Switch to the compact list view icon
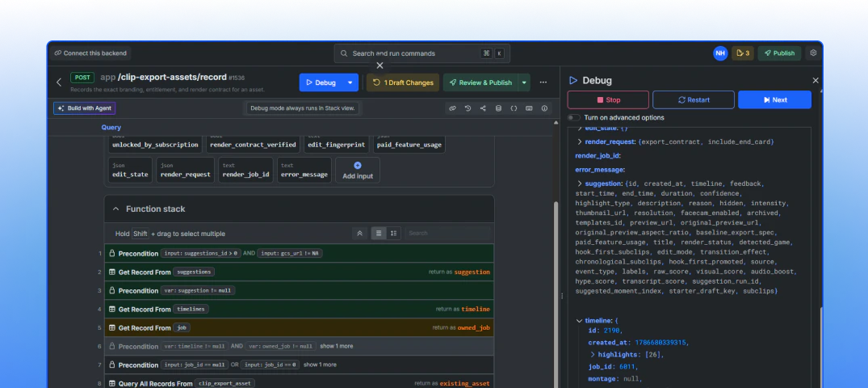 tap(379, 234)
